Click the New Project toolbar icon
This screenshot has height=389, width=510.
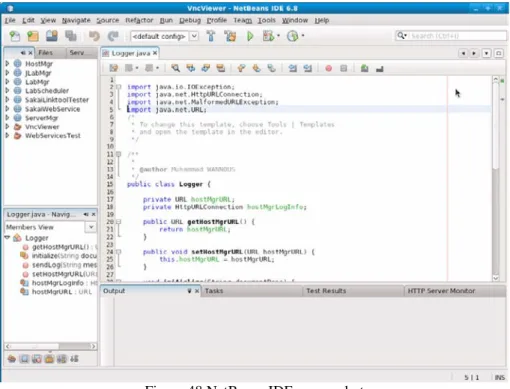(33, 36)
